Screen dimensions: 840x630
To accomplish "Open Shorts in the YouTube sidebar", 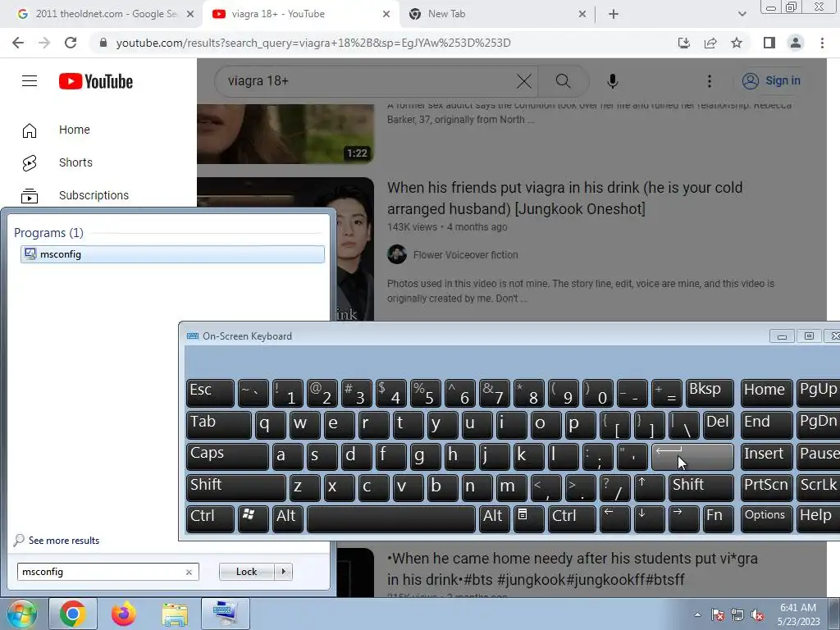I will [75, 162].
